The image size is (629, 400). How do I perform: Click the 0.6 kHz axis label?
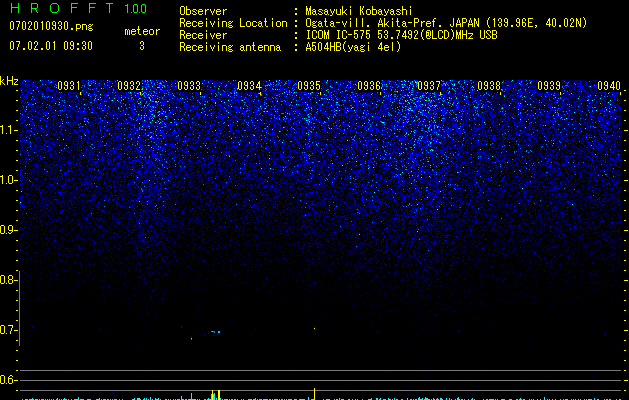click(8, 380)
